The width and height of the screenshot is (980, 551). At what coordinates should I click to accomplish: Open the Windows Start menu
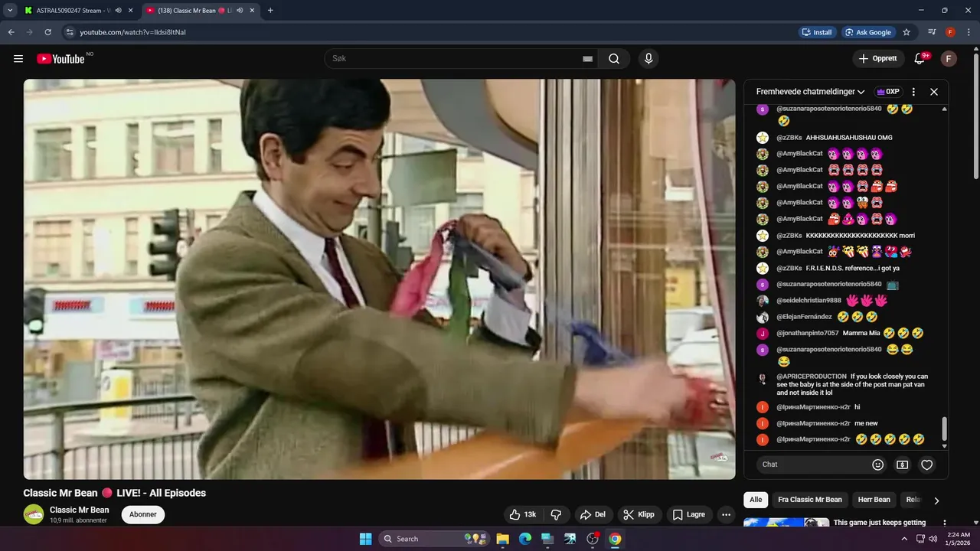coord(365,539)
